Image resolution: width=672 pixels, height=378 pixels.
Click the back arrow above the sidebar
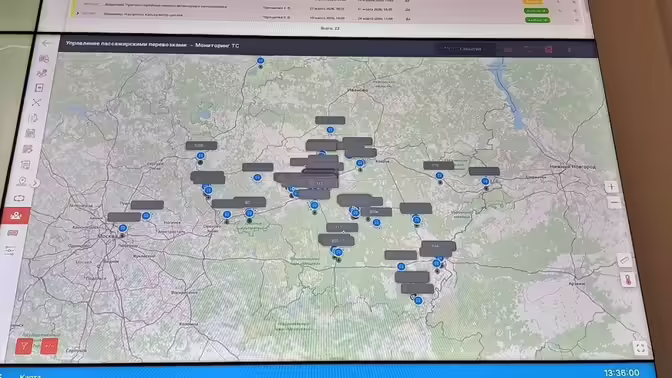46,43
